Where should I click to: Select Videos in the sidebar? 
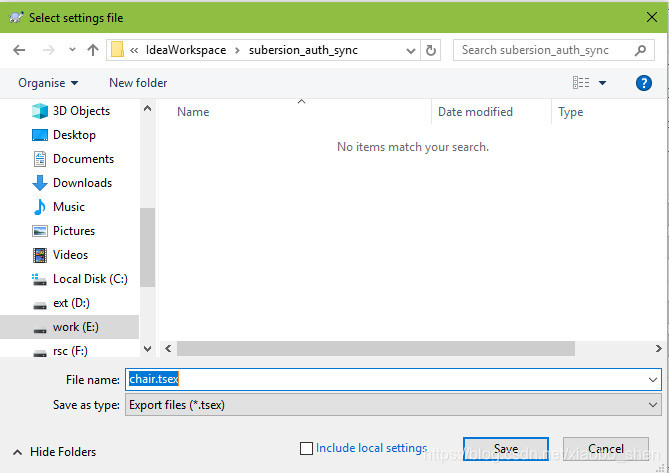click(60, 255)
